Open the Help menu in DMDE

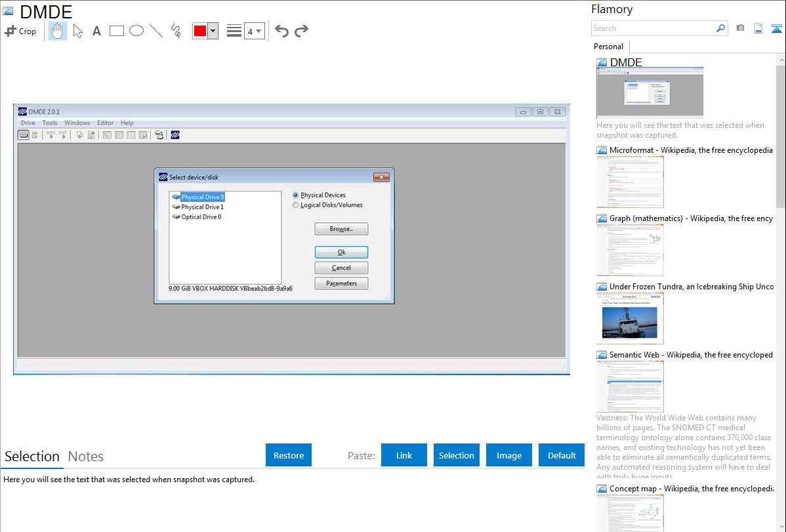coord(127,123)
